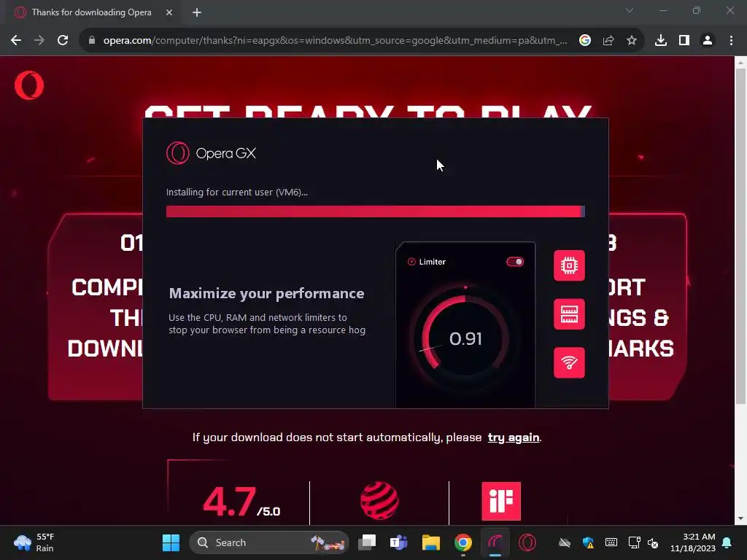Image resolution: width=747 pixels, height=560 pixels.
Task: Go back to the previous page
Action: 16,41
